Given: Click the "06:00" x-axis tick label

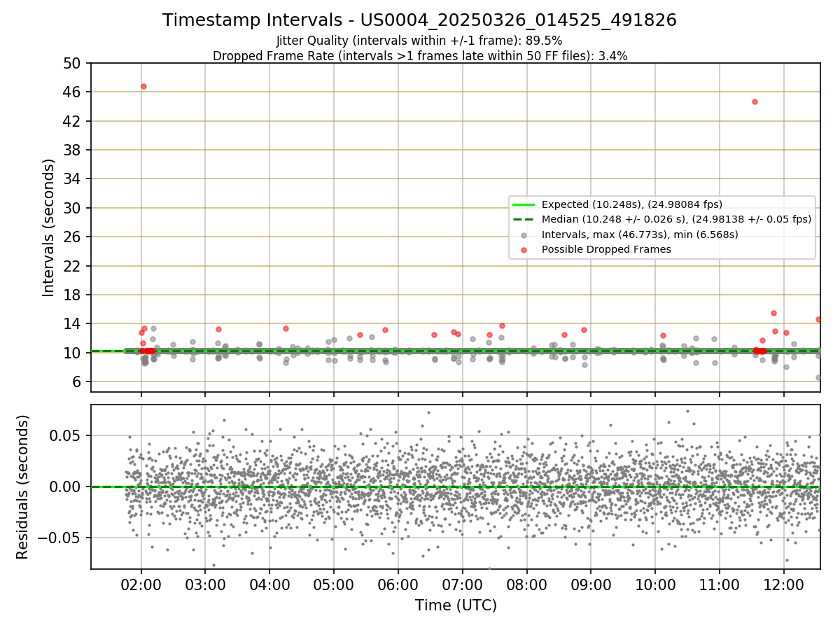Looking at the screenshot, I should point(398,584).
